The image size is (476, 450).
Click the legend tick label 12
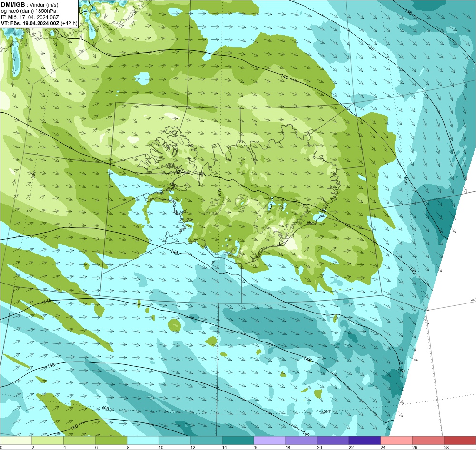[x=193, y=447]
